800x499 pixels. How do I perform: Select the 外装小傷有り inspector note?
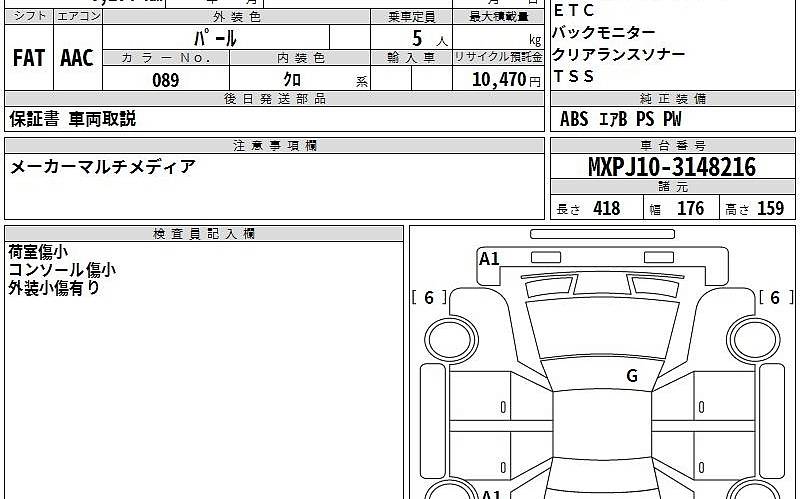[x=54, y=288]
